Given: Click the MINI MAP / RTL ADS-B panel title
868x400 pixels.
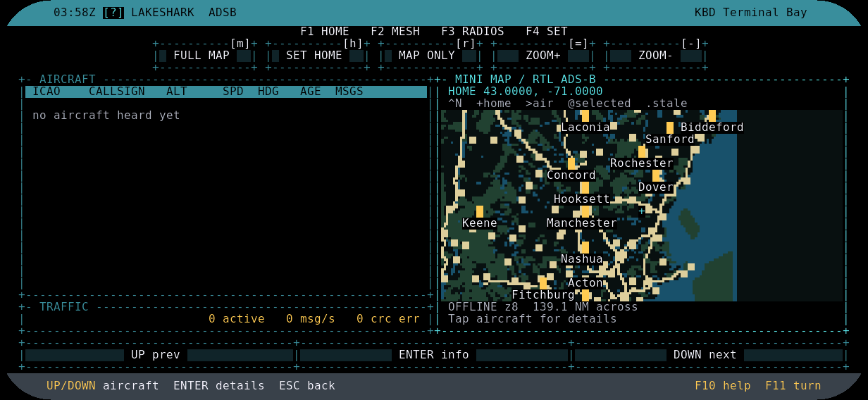Looking at the screenshot, I should 526,80.
